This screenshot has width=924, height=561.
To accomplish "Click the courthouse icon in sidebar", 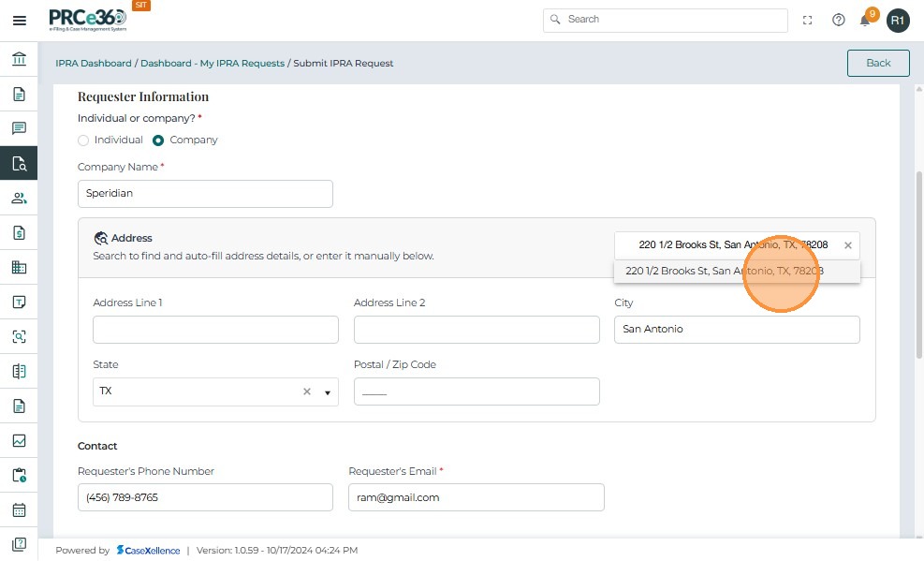I will point(19,60).
